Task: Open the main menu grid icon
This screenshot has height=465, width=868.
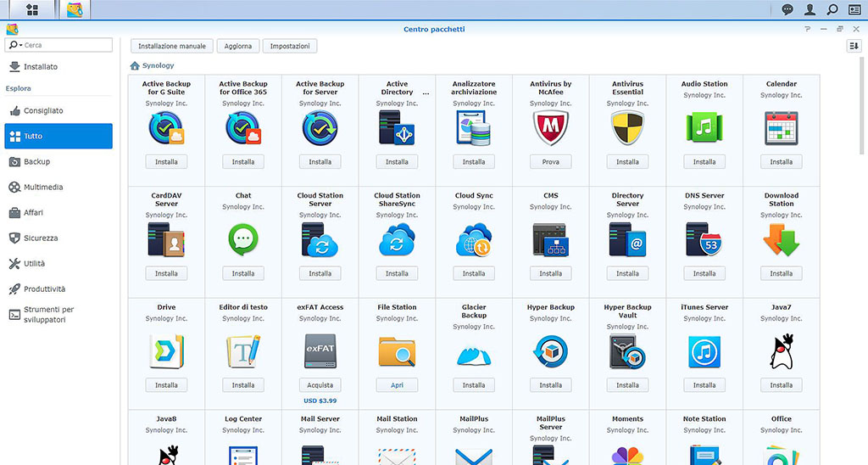Action: (32, 9)
